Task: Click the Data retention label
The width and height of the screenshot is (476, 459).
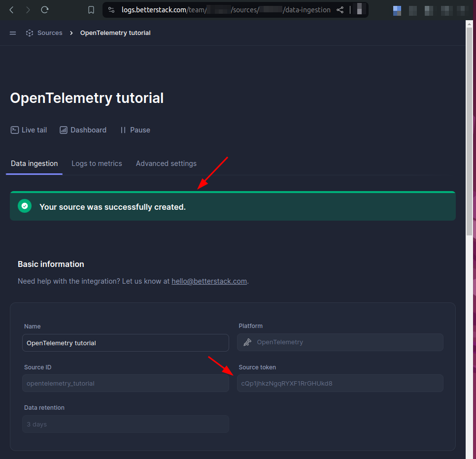Action: coord(44,407)
